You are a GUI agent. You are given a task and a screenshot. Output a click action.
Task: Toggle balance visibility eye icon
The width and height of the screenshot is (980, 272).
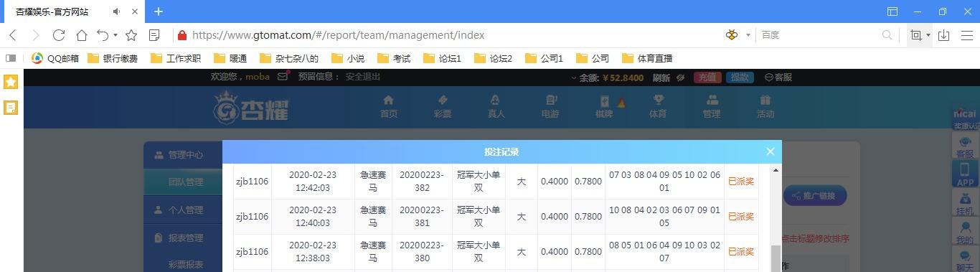[x=680, y=78]
